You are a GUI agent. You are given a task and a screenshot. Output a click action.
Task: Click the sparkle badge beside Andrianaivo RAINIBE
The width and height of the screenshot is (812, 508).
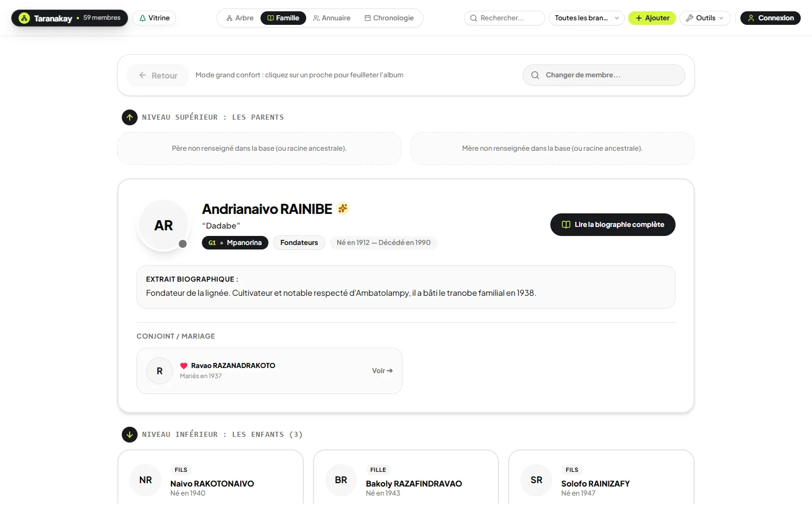coord(343,209)
